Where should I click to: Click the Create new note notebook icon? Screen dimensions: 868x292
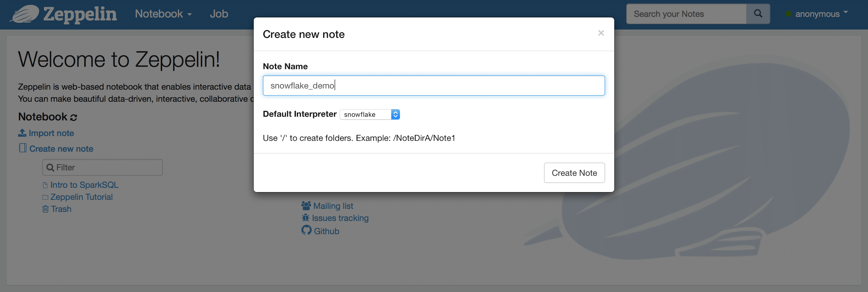(23, 148)
